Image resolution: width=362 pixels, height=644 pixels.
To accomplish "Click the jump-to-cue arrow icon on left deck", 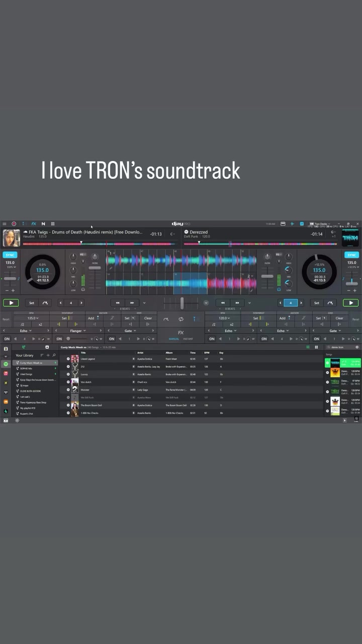I will (45, 303).
